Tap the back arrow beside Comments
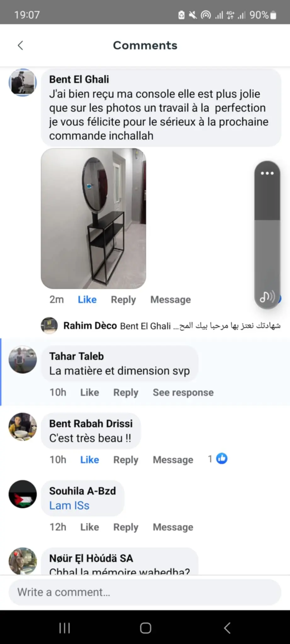The width and height of the screenshot is (290, 644). (x=20, y=45)
